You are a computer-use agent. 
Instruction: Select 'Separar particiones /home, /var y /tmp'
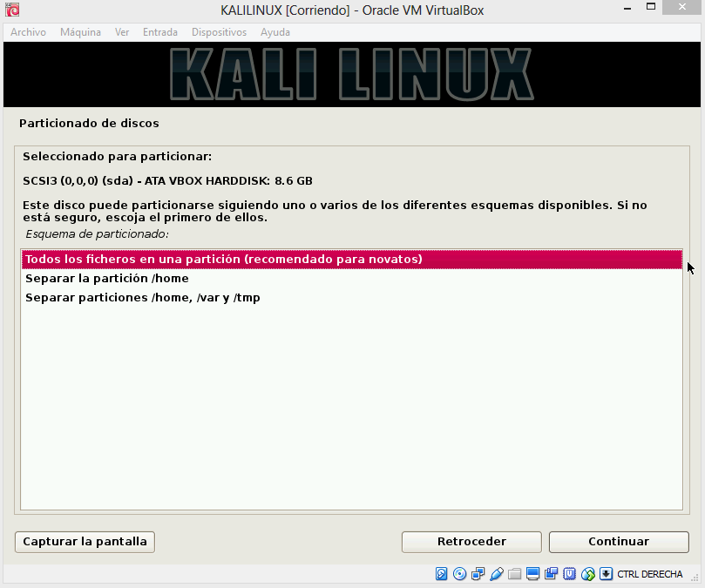coord(143,298)
